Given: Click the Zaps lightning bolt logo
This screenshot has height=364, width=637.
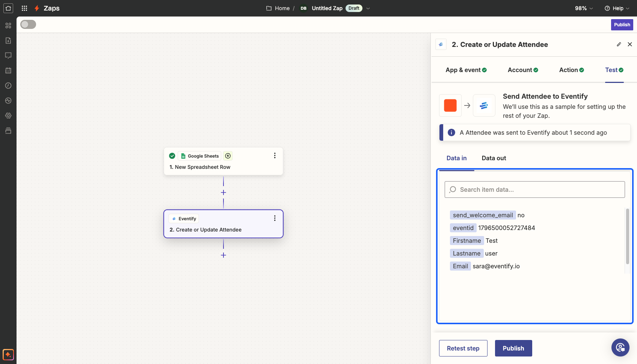Looking at the screenshot, I should coord(37,8).
